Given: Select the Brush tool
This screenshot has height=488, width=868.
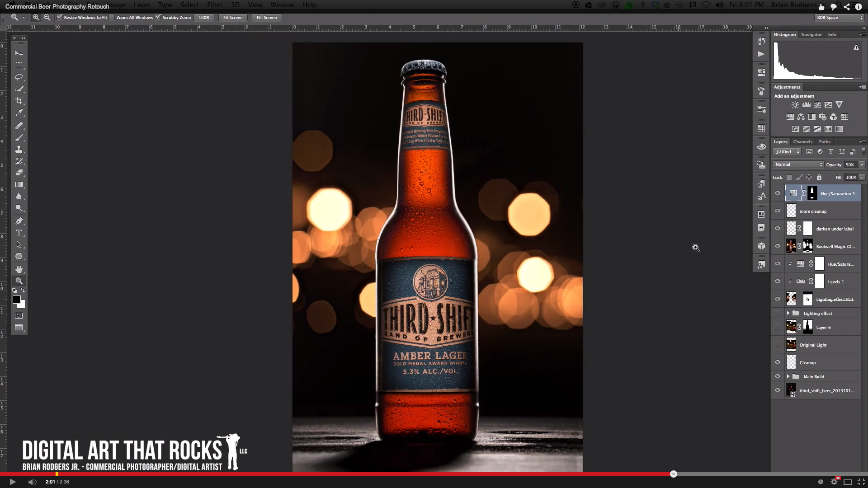Looking at the screenshot, I should [19, 137].
